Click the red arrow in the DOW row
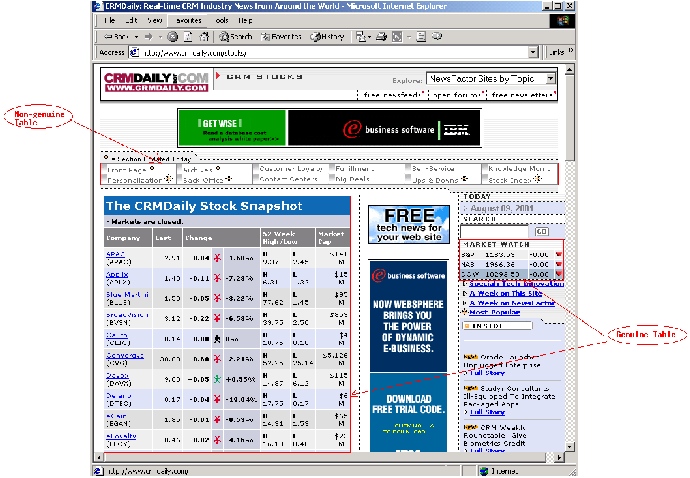 [559, 274]
